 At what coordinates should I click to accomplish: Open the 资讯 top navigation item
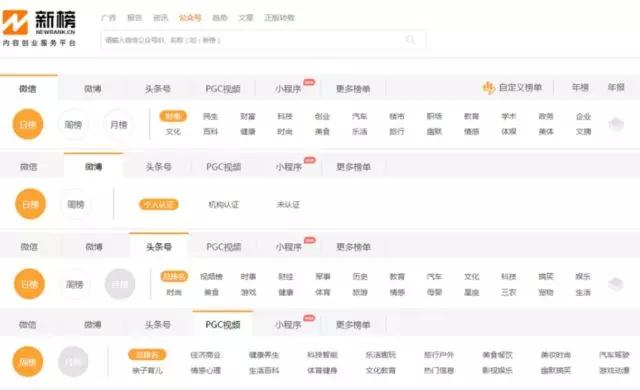(160, 18)
